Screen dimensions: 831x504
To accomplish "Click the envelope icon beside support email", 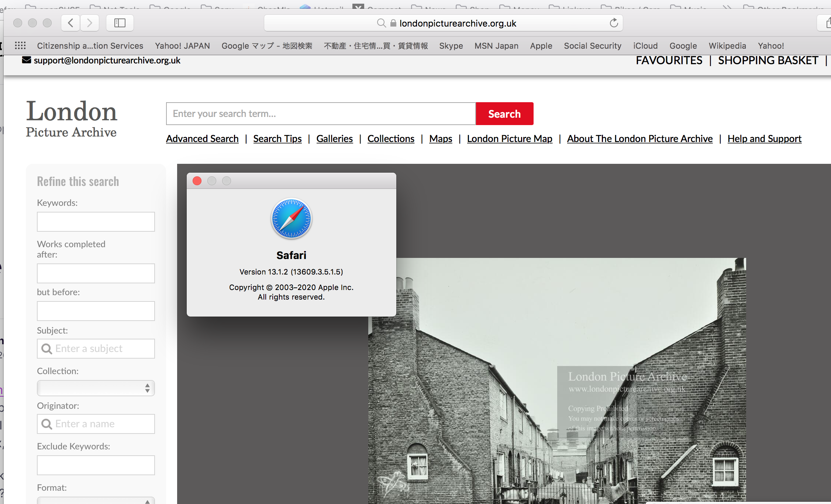I will point(27,60).
